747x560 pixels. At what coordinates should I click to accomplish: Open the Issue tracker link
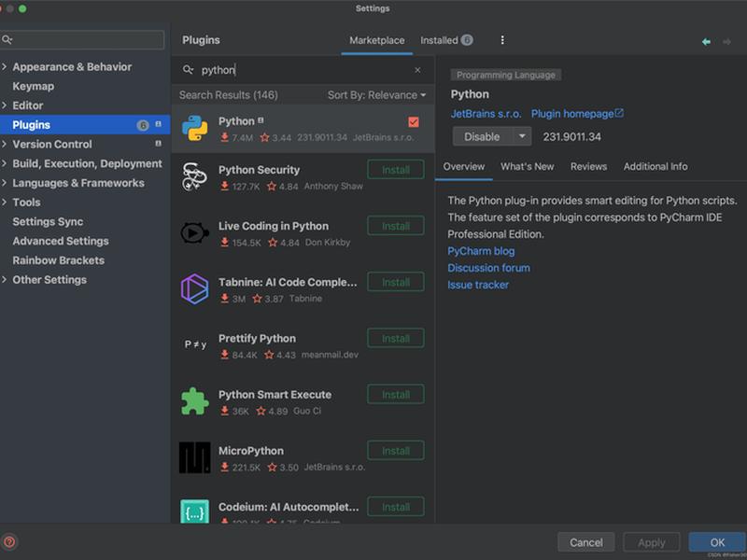pyautogui.click(x=478, y=285)
